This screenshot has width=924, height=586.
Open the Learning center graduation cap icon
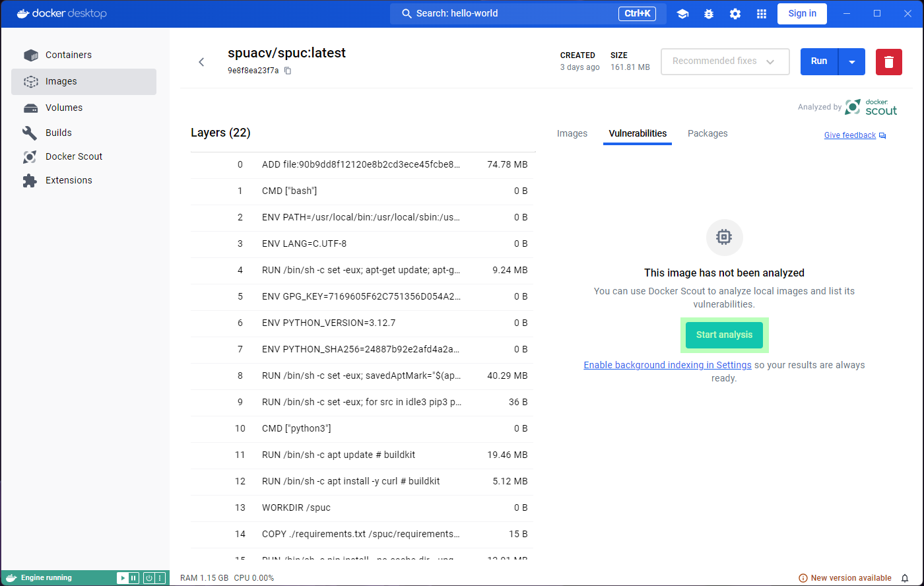point(682,14)
